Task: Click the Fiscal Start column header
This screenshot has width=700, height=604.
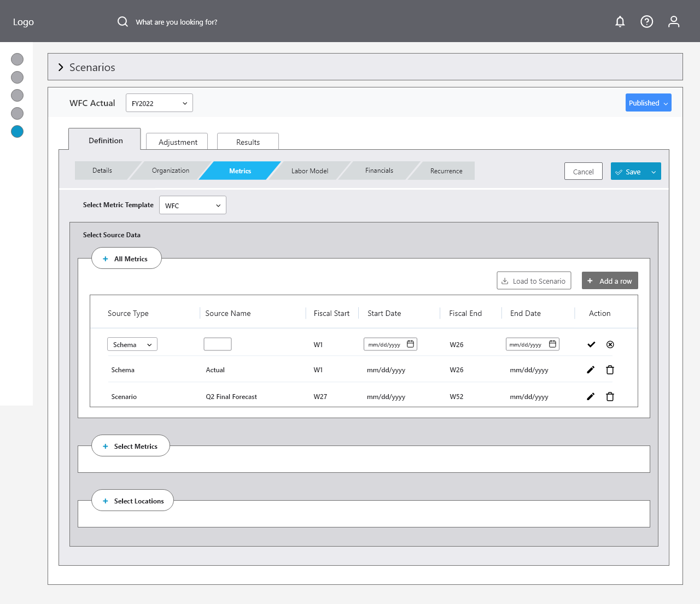Action: click(331, 313)
